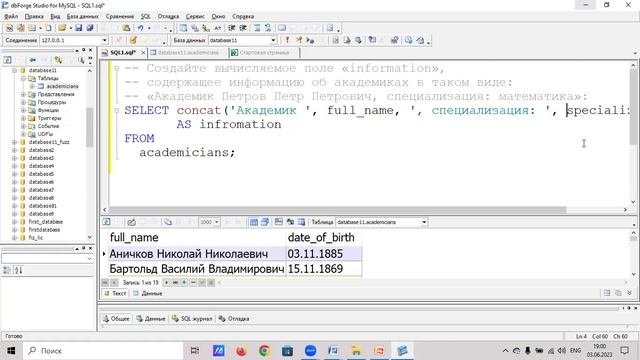Add record with the plus button
640x360 pixels.
tap(184, 282)
